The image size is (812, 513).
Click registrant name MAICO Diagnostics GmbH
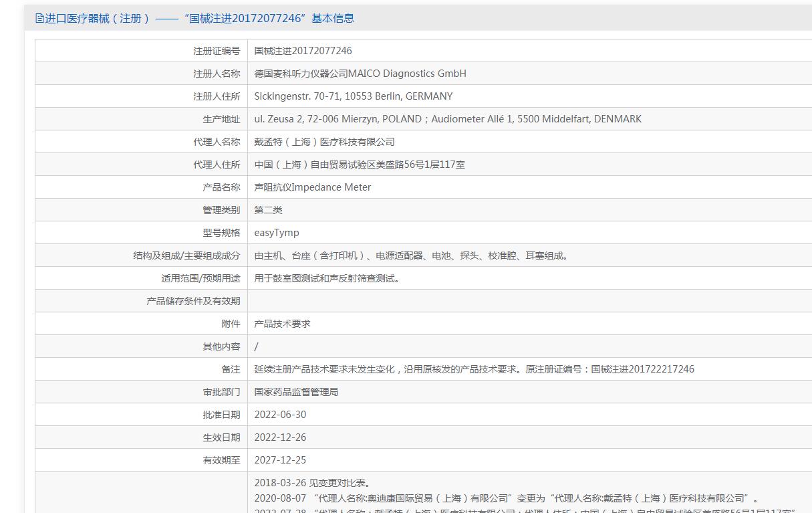click(x=360, y=74)
